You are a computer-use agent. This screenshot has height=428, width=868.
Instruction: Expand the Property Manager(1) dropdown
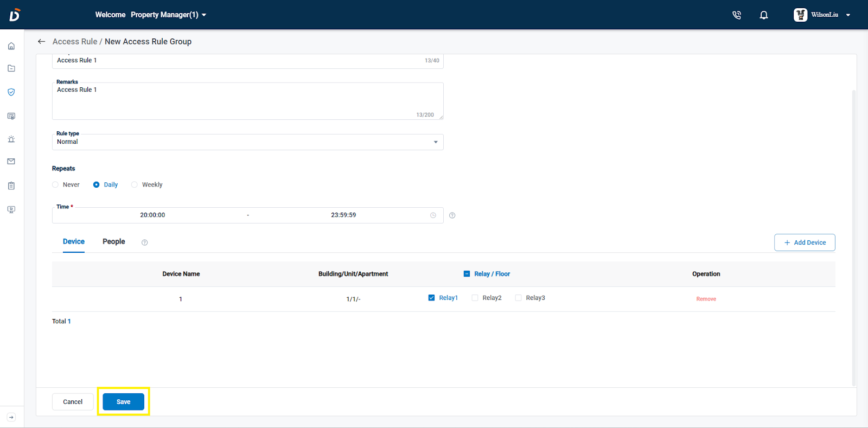click(x=168, y=15)
